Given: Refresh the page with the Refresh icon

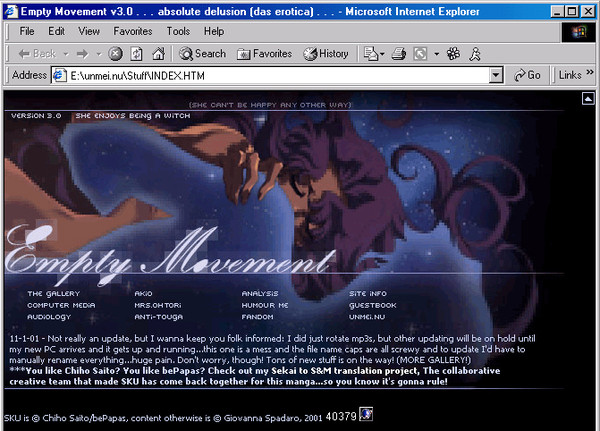Looking at the screenshot, I should click(137, 54).
